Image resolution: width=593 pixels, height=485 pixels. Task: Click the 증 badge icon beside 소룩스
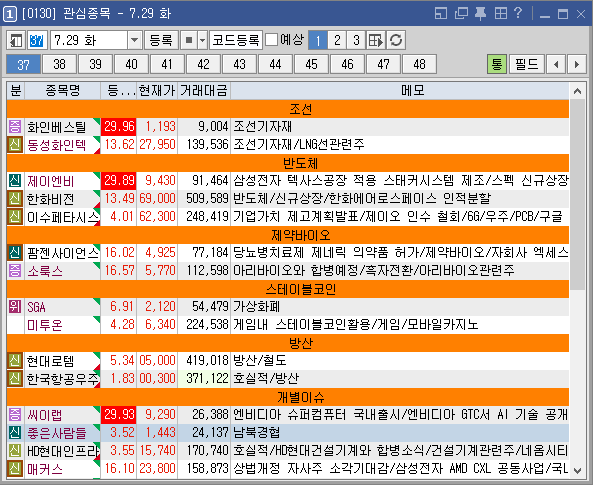point(15,270)
